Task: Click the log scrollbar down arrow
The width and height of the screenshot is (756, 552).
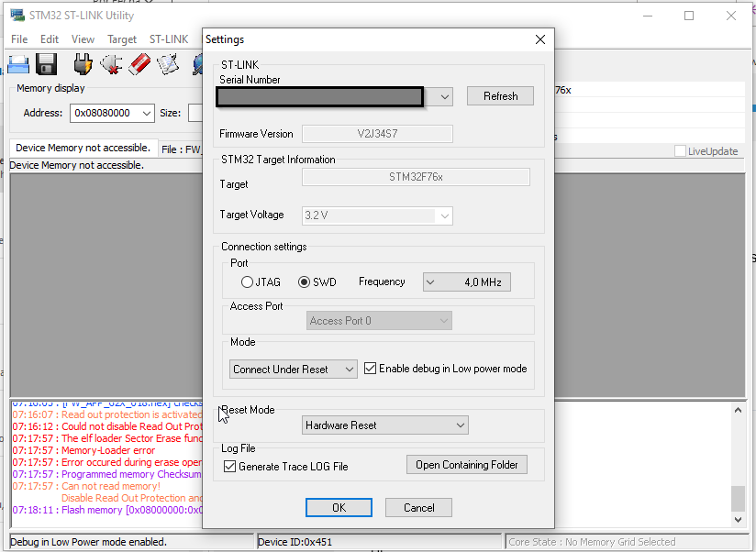Action: tap(738, 519)
